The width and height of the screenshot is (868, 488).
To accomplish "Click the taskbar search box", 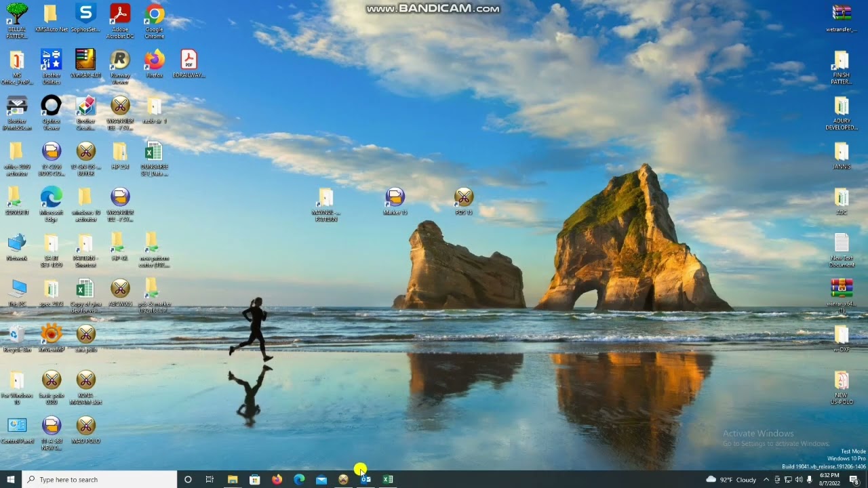I will click(100, 479).
